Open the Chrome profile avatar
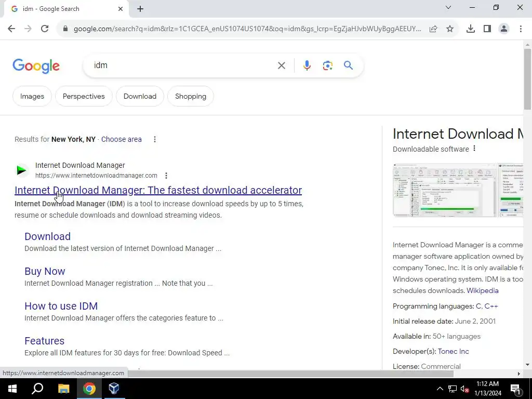 click(x=504, y=29)
